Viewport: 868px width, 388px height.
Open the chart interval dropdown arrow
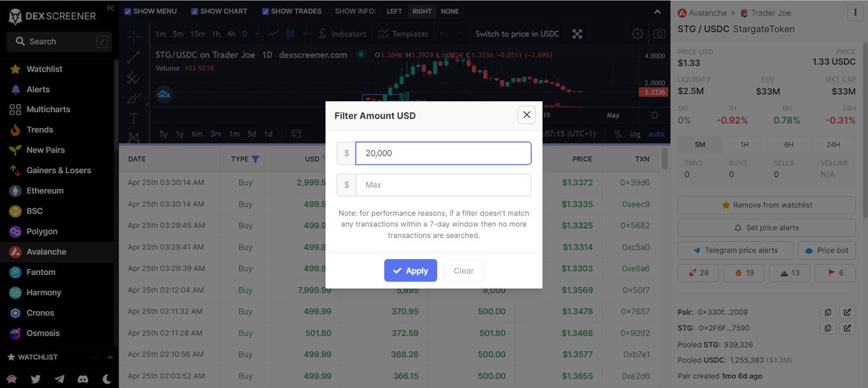tap(256, 33)
